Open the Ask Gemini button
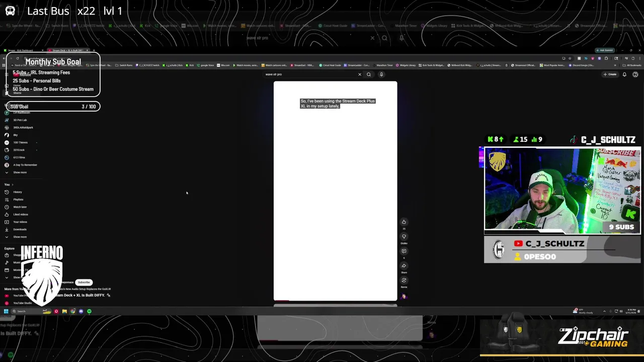644x362 pixels. [604, 50]
